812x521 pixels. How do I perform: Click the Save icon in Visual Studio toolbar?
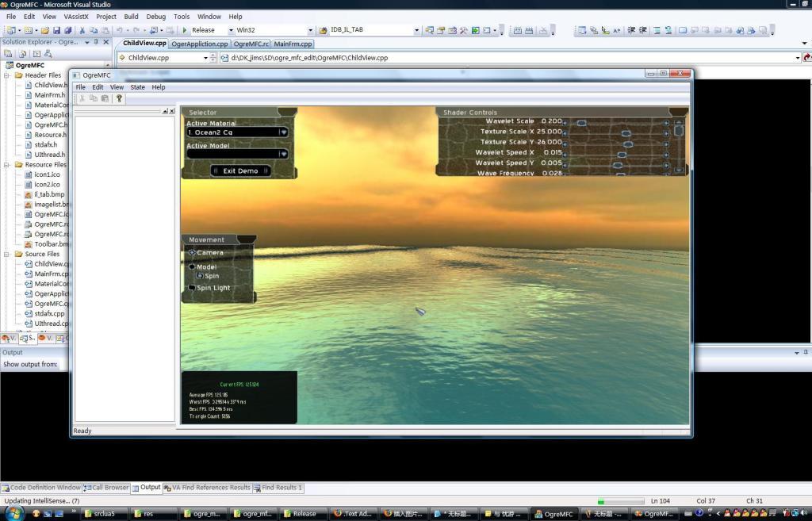click(56, 31)
